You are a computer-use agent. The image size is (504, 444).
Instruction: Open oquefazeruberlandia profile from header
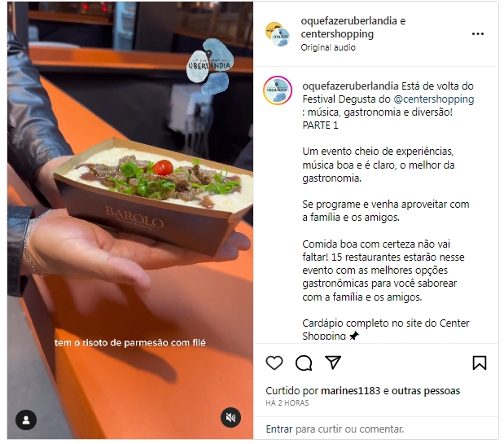(348, 21)
